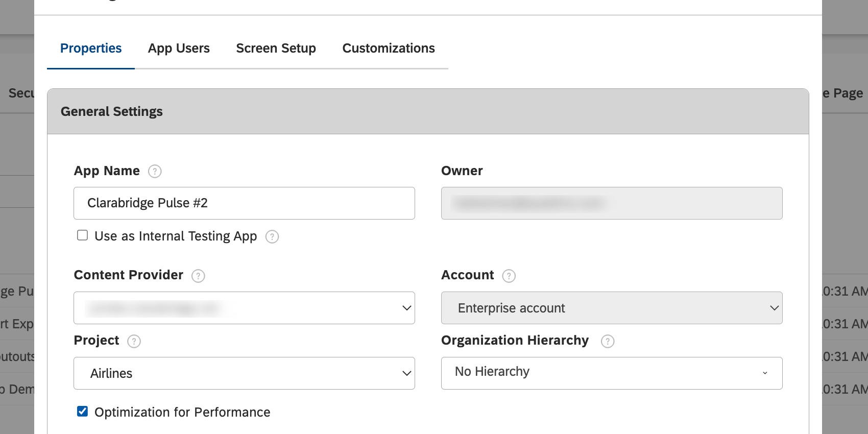The width and height of the screenshot is (868, 434).
Task: Select the Use as Internal Testing App label
Action: (x=176, y=236)
